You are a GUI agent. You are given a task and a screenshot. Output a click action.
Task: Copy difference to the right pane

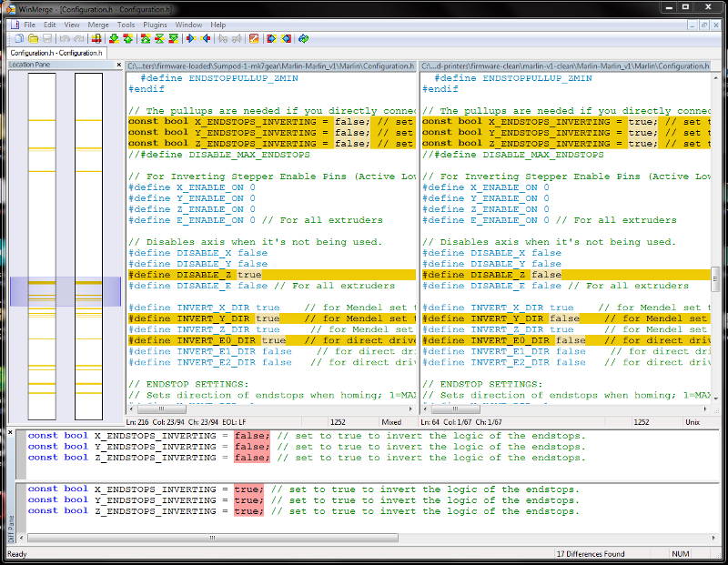[x=191, y=38]
